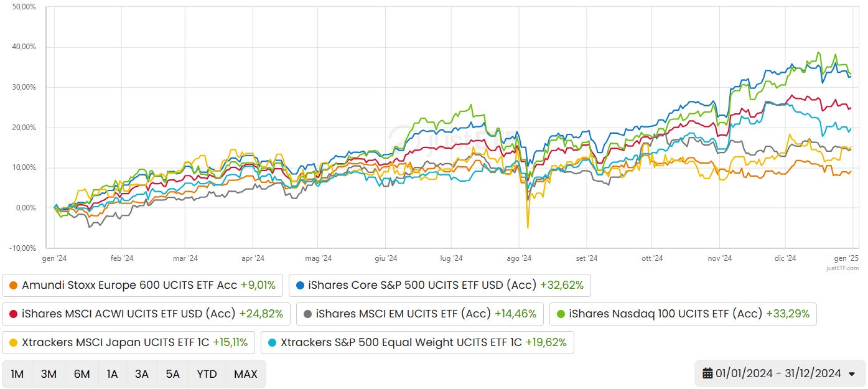Select the 3A time range button
Screen dimensions: 868x389
[142, 374]
